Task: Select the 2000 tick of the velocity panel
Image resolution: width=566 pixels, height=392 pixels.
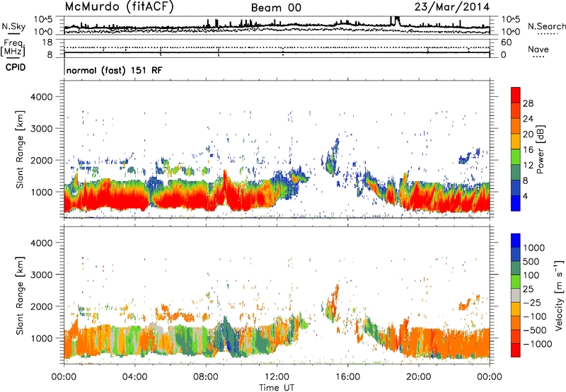Action: (x=41, y=306)
